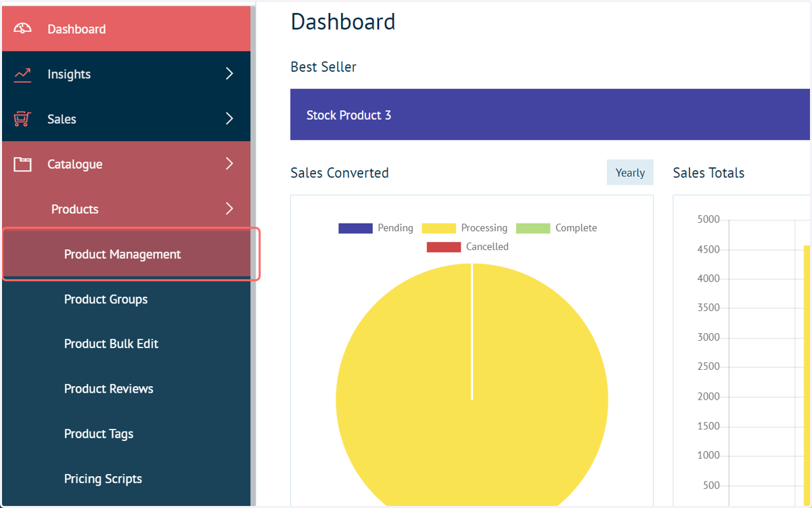Image resolution: width=812 pixels, height=508 pixels.
Task: Toggle Complete legend swatch in pie chart
Action: [x=533, y=228]
